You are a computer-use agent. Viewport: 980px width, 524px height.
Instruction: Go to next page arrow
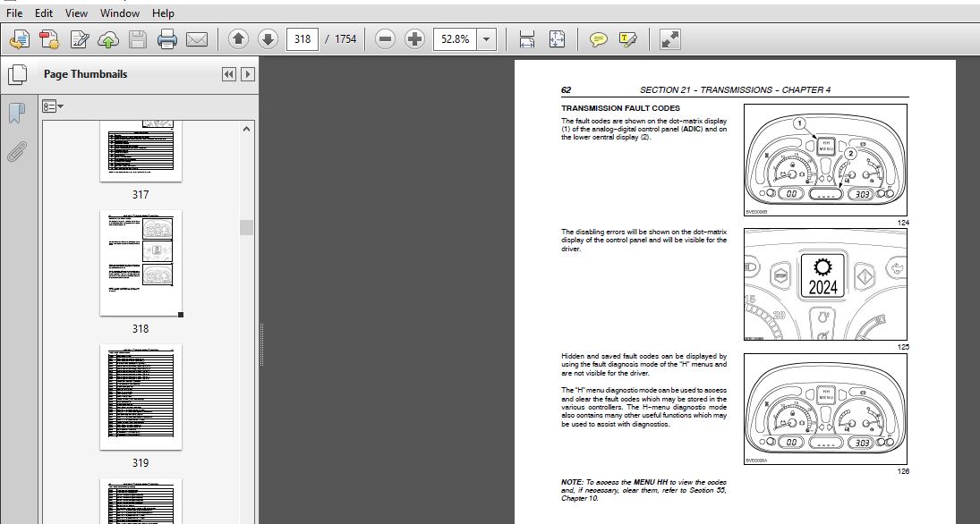268,39
